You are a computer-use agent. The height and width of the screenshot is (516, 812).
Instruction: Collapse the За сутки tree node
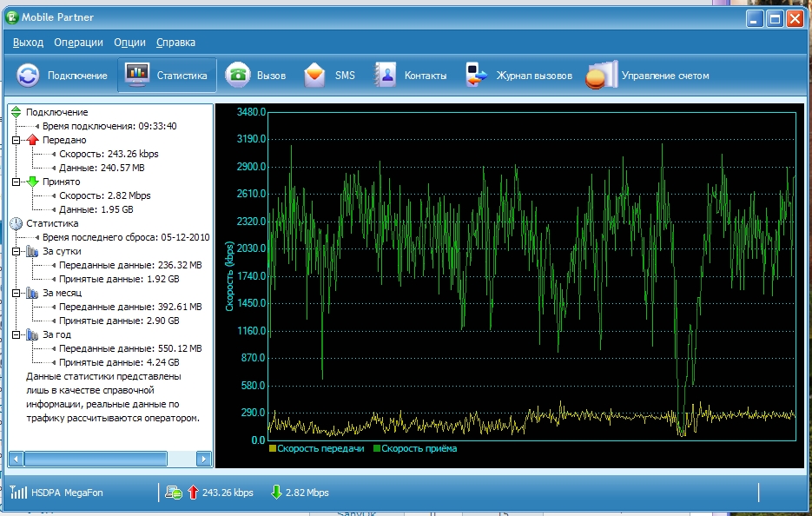point(16,251)
